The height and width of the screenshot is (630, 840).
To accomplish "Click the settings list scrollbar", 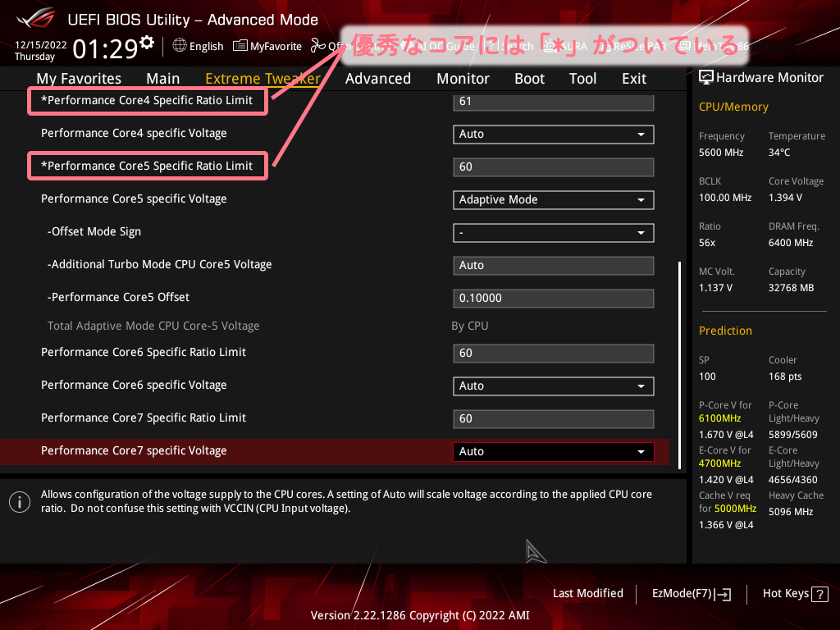I will coord(679,365).
